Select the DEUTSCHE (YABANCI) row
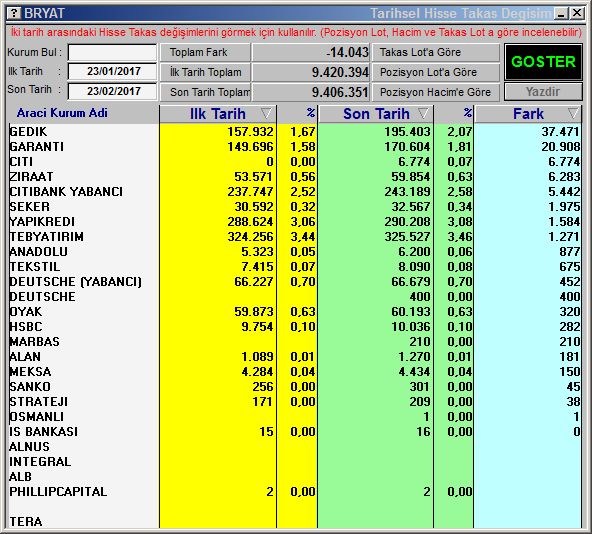This screenshot has height=534, width=592. pyautogui.click(x=76, y=282)
